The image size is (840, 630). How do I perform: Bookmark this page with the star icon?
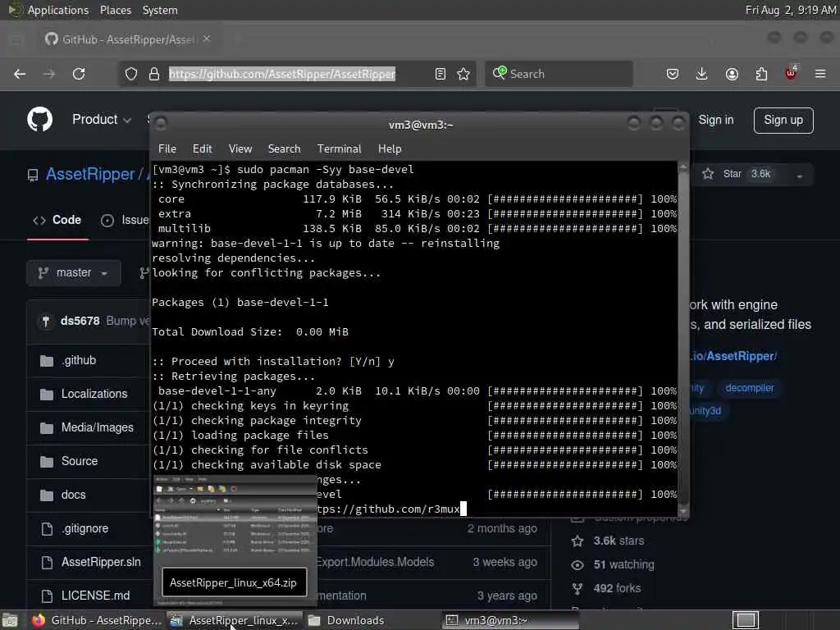tap(464, 74)
